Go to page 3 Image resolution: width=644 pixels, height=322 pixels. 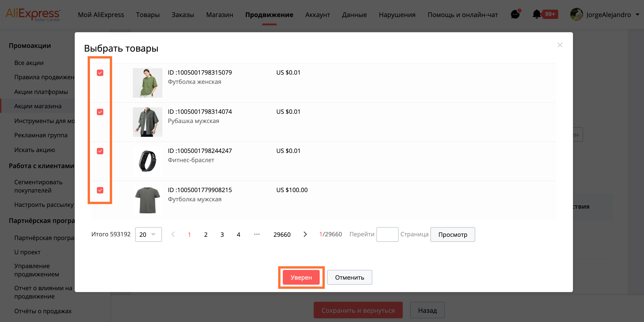(x=222, y=234)
